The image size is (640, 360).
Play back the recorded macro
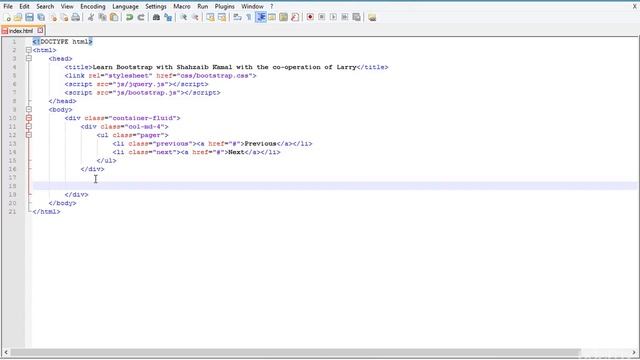[x=333, y=17]
